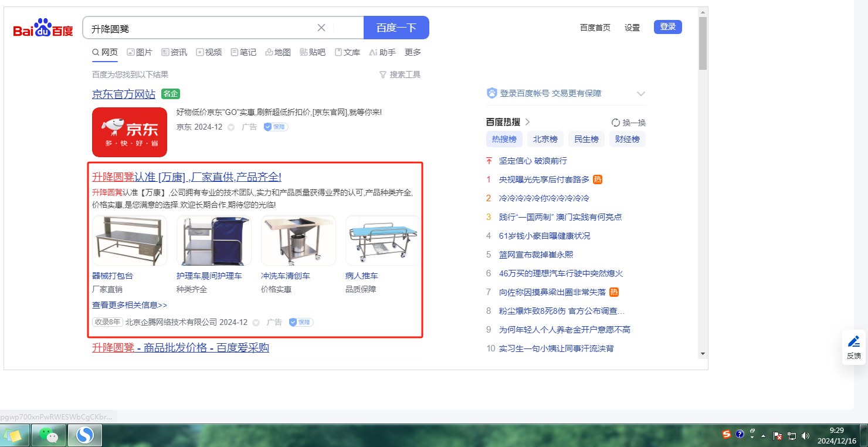Click the blue 登录 button
868x447 pixels.
(x=668, y=27)
